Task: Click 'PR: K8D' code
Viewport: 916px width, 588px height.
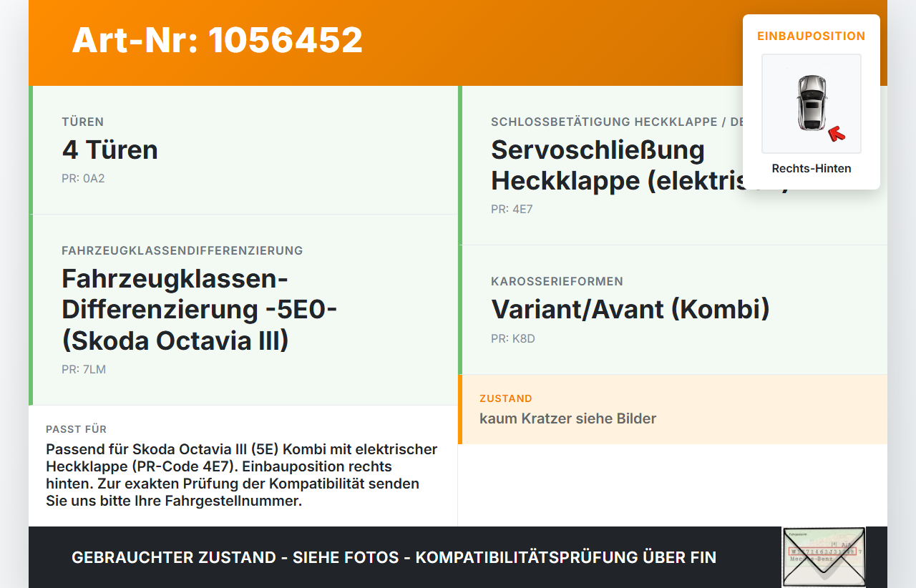Action: tap(513, 338)
